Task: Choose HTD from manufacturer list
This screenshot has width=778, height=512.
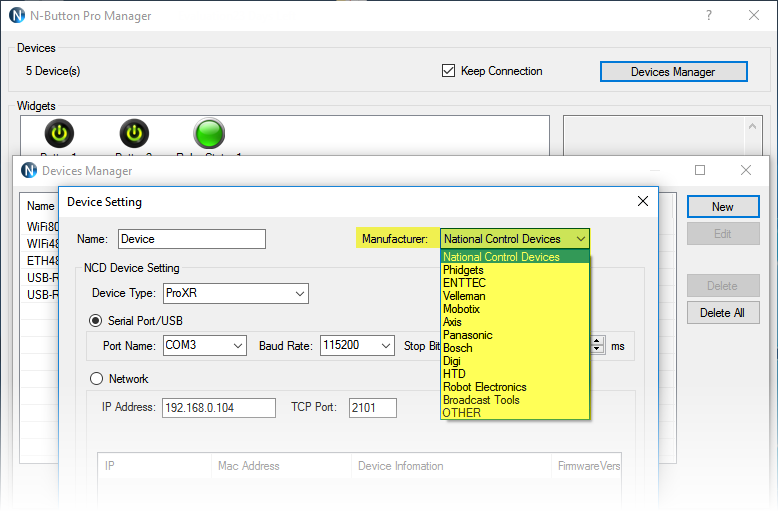Action: click(x=515, y=374)
